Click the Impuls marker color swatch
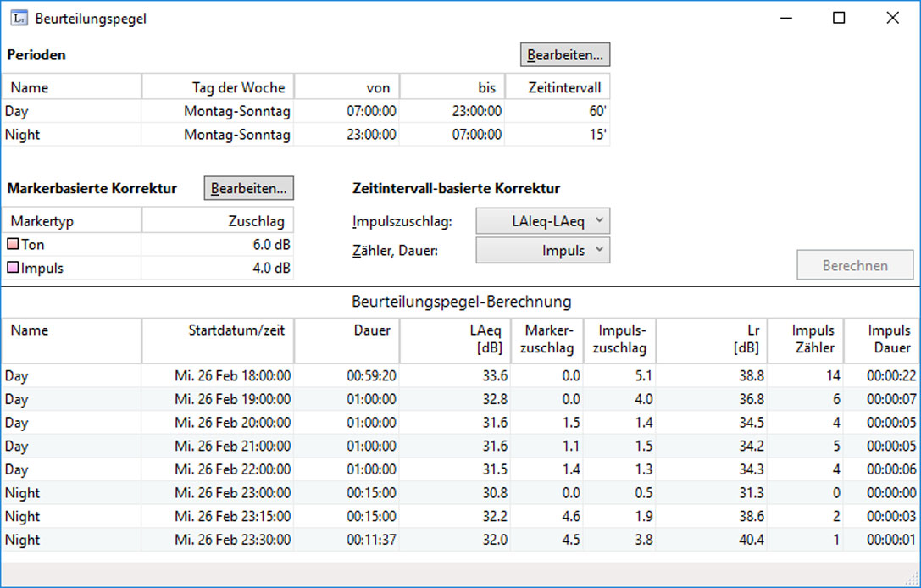This screenshot has height=588, width=921. click(x=13, y=268)
